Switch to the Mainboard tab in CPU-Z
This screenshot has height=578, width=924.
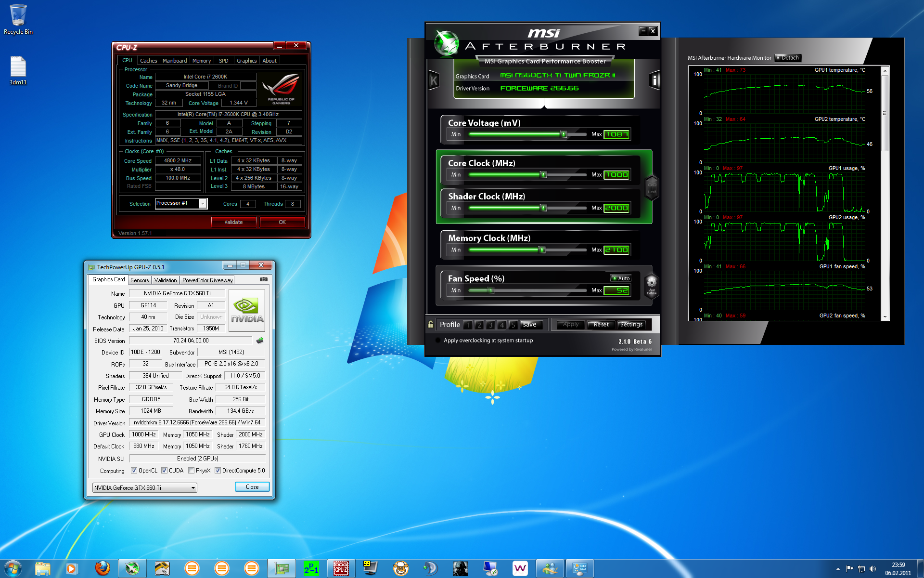175,61
